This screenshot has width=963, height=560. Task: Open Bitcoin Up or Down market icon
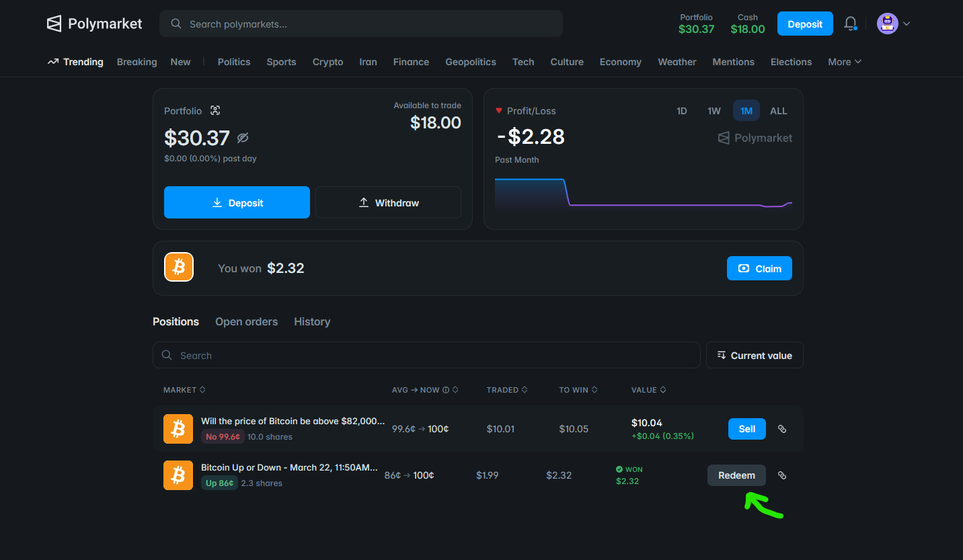click(178, 475)
